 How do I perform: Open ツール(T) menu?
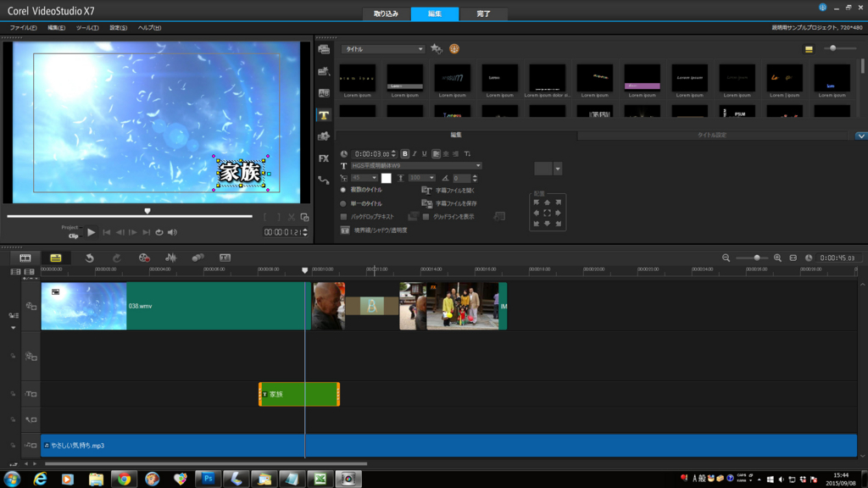(x=87, y=28)
